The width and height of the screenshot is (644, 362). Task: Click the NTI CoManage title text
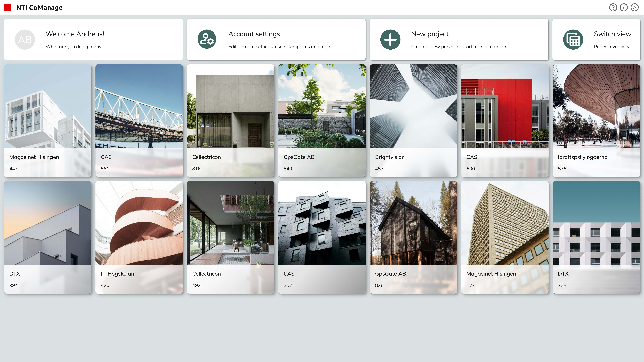click(39, 7)
